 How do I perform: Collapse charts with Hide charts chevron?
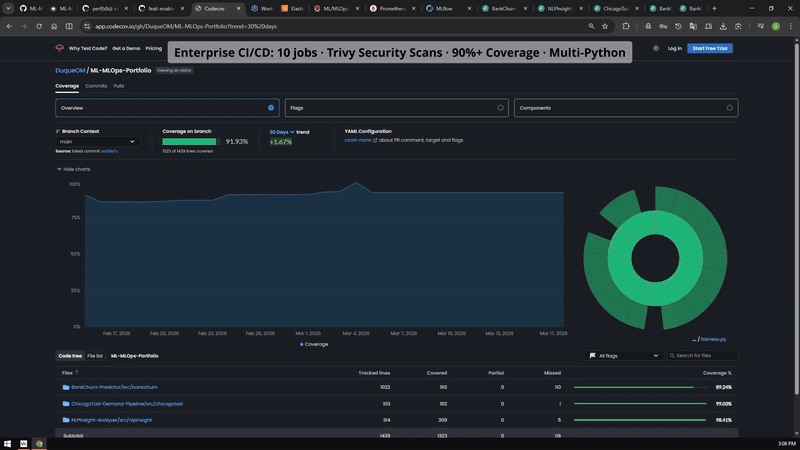click(59, 169)
